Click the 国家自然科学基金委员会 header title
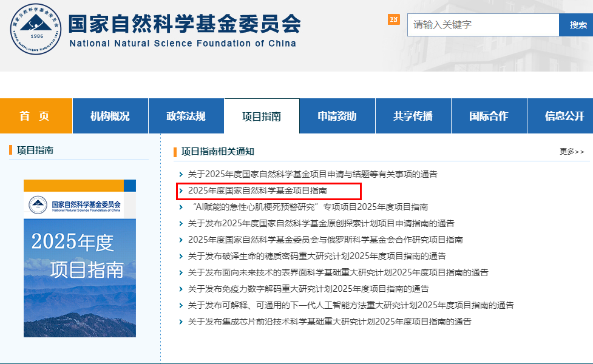 point(185,24)
